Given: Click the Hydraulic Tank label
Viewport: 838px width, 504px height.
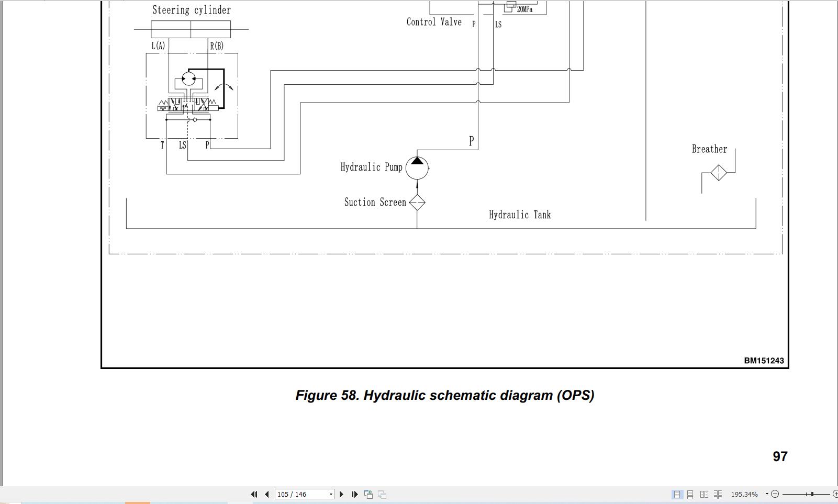Looking at the screenshot, I should coord(520,215).
